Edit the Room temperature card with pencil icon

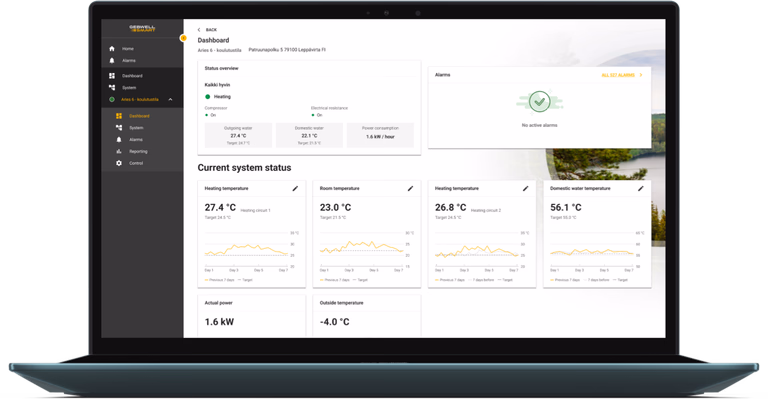click(x=410, y=188)
